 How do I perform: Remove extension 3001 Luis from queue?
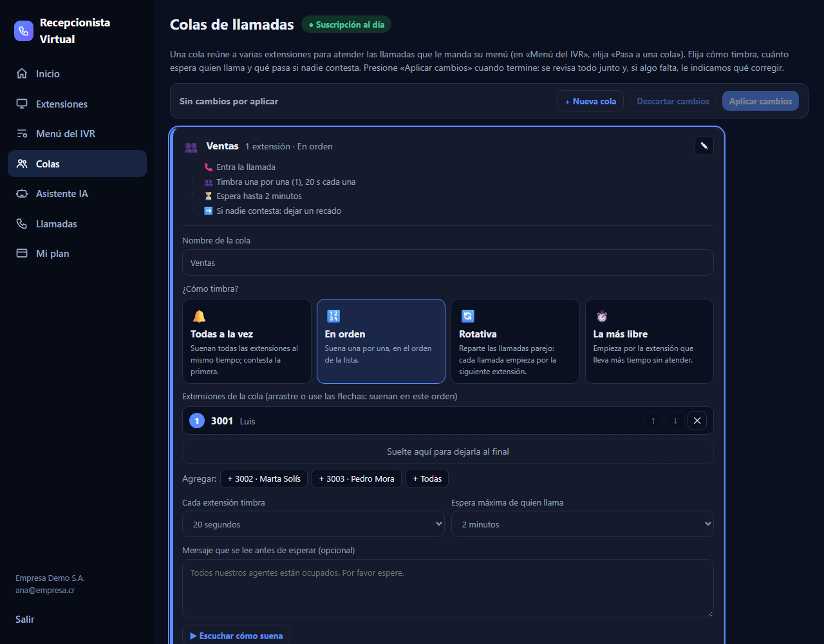click(x=697, y=421)
